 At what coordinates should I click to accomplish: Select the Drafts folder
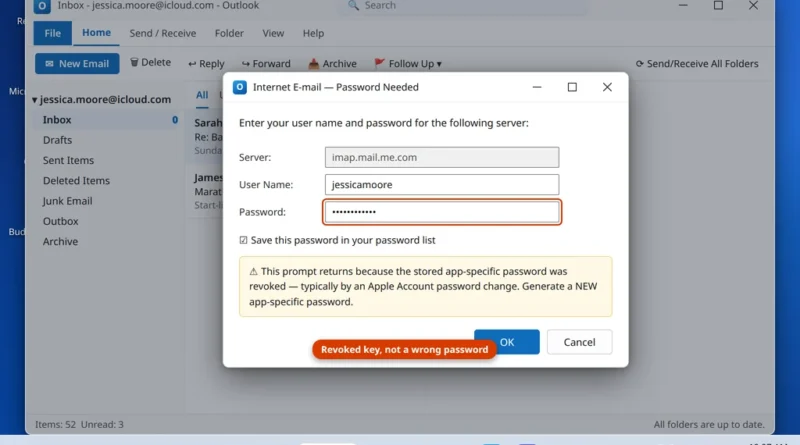pos(106,140)
